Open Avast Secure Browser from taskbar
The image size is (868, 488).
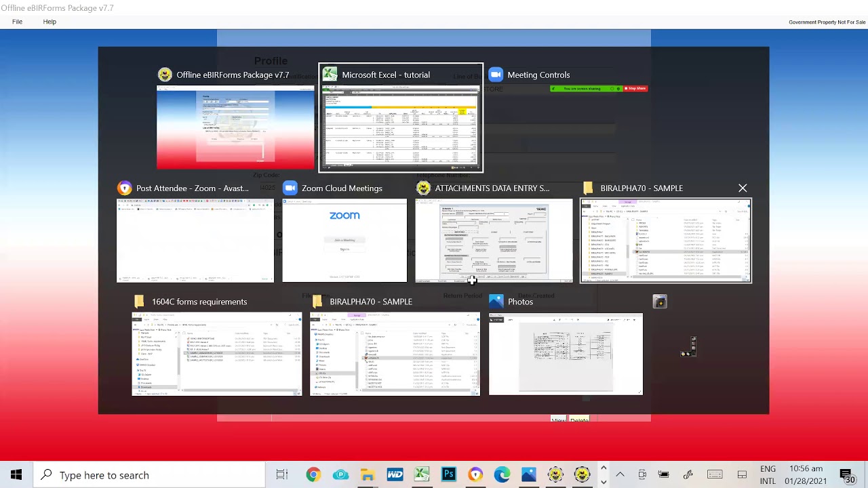pyautogui.click(x=475, y=475)
